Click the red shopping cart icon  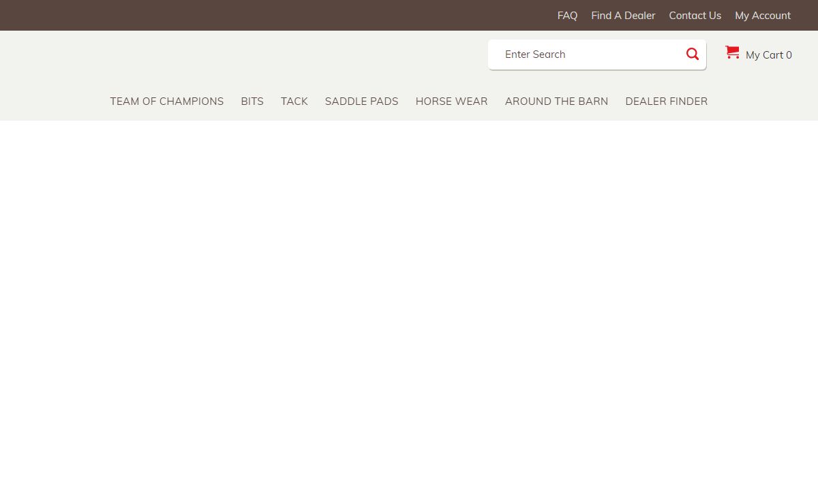coord(732,52)
